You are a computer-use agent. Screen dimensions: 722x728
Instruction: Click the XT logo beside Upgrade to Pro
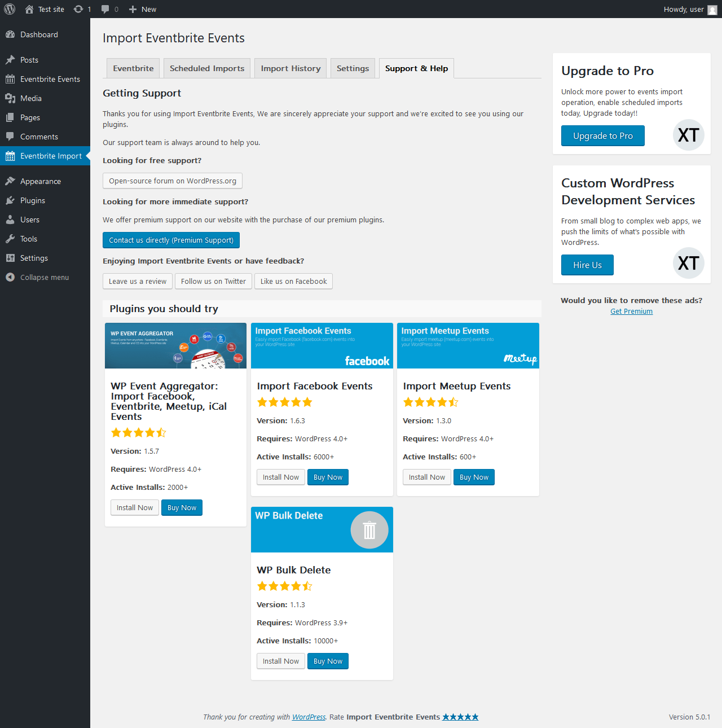689,135
